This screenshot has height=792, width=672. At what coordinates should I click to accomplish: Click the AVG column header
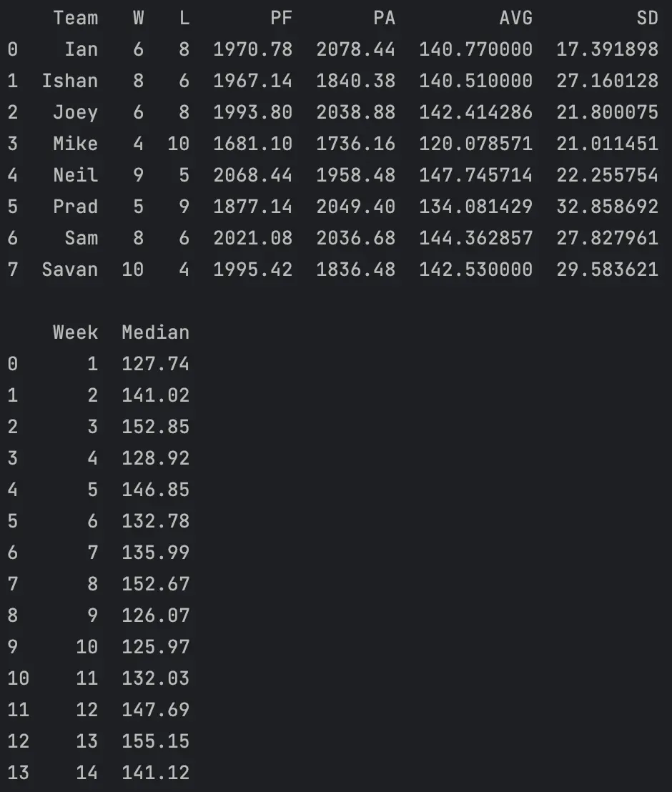[x=516, y=18]
